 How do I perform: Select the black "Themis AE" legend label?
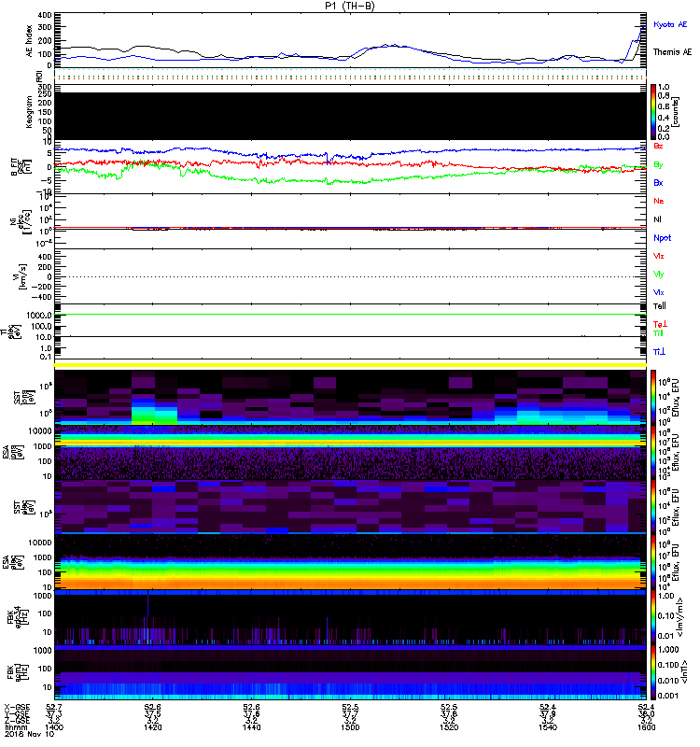672,52
